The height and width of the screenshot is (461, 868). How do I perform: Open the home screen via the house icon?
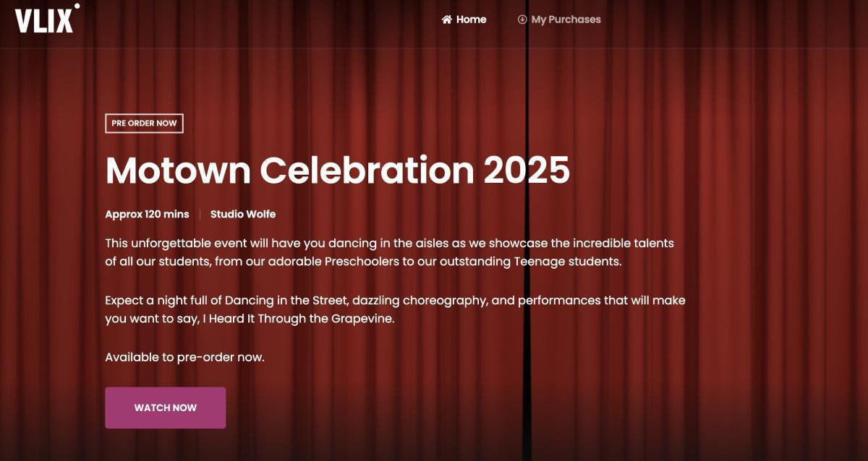(x=446, y=20)
